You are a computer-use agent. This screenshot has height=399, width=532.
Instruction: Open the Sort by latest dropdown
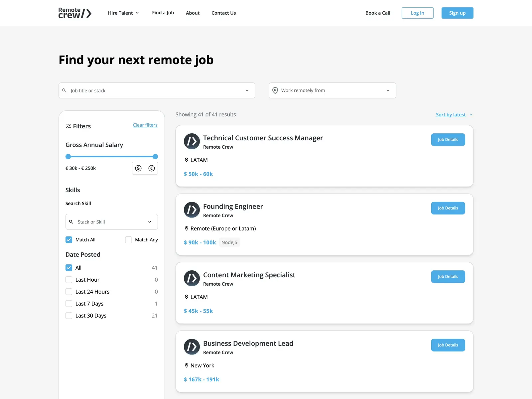click(x=454, y=115)
